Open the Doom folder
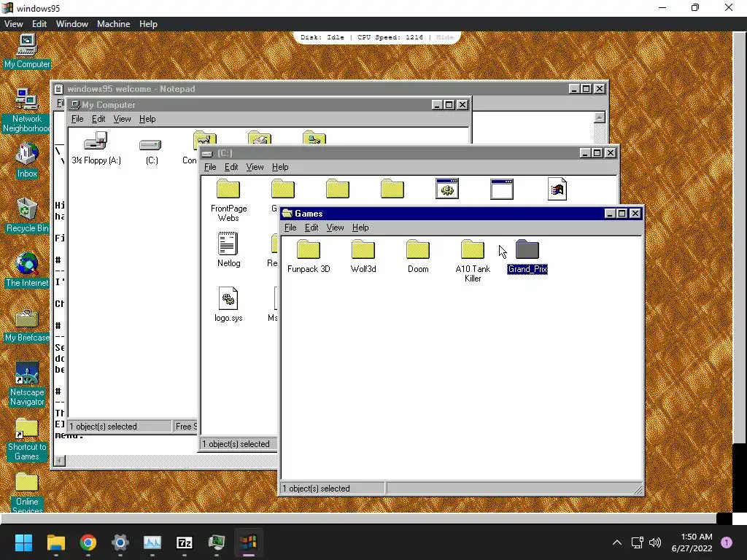The height and width of the screenshot is (560, 747). tap(418, 256)
